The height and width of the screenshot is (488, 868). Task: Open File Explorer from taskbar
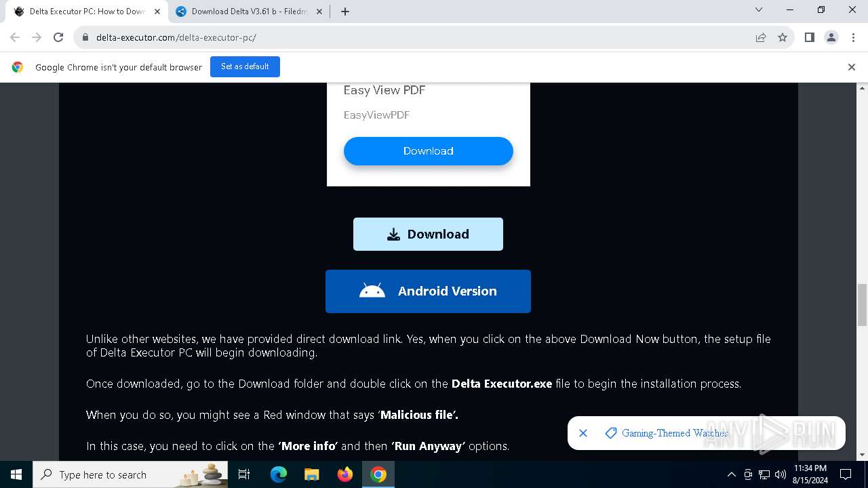tap(311, 474)
